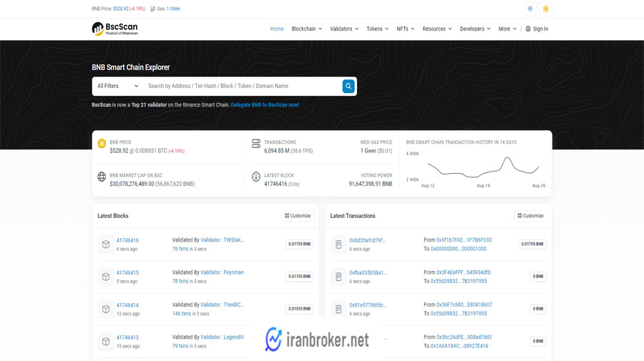Open transaction 0x91e5779bfdc
644x361 pixels.
pyautogui.click(x=368, y=305)
